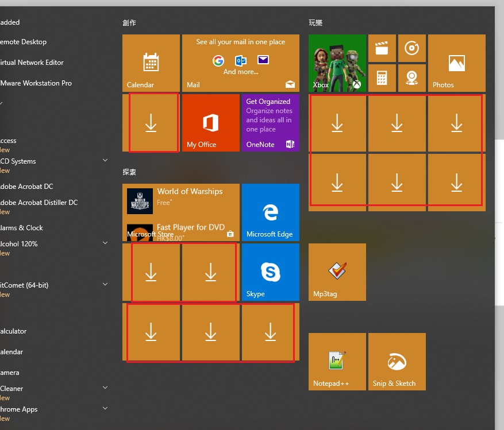
Task: Launch Microsoft Edge tile
Action: [x=271, y=212]
